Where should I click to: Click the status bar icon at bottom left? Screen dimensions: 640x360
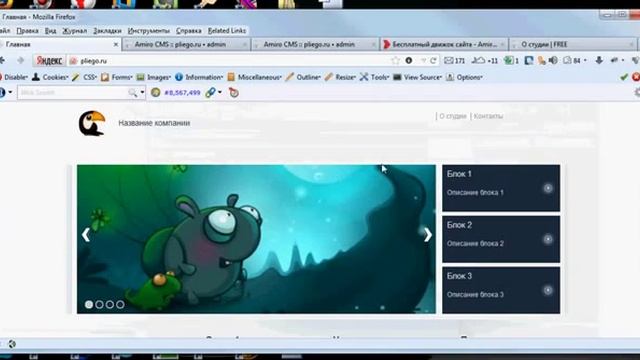tap(12, 344)
